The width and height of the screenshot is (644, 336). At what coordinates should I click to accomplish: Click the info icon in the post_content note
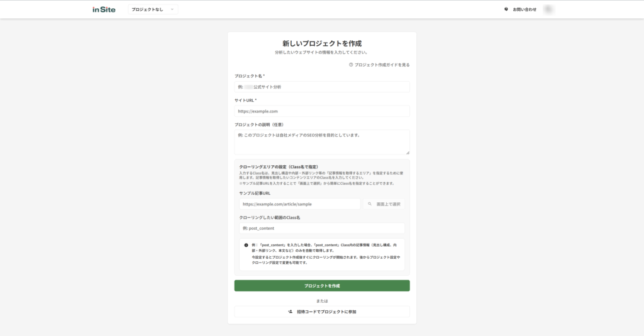tap(246, 245)
